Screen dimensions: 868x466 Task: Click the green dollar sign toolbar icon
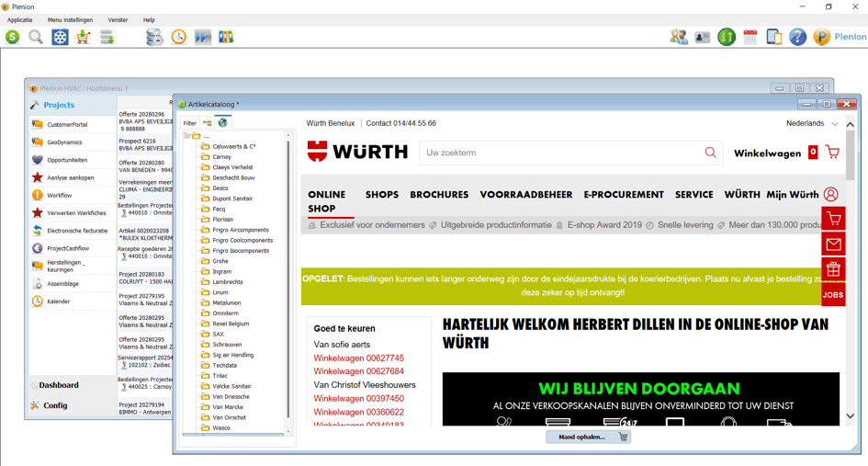coord(12,37)
